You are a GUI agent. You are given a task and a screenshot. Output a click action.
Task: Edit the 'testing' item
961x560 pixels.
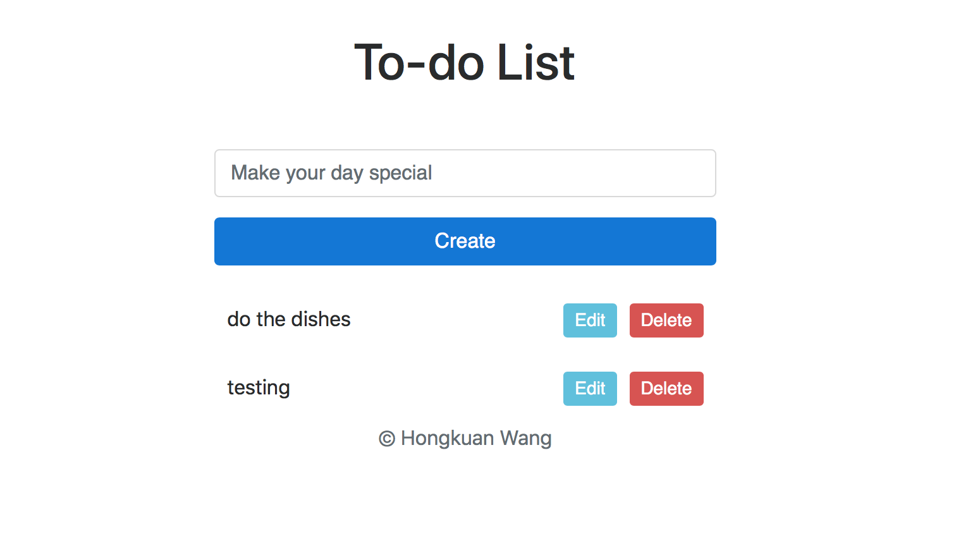(x=590, y=389)
